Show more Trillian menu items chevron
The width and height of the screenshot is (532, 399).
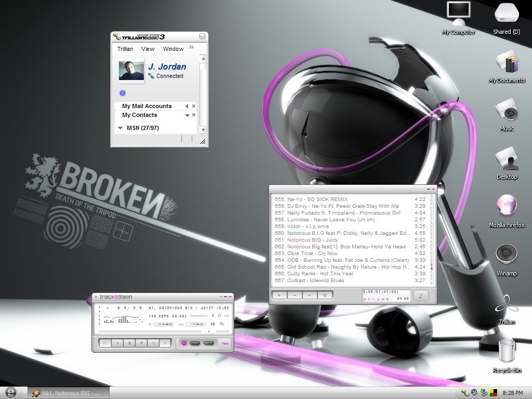pos(192,47)
